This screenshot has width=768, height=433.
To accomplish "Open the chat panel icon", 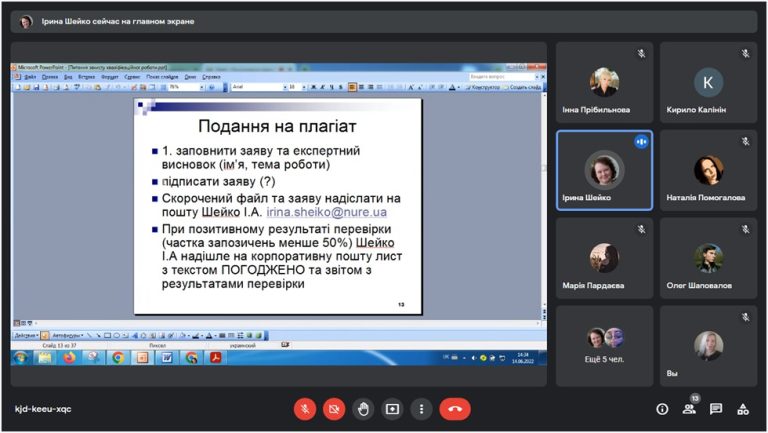I will [716, 409].
